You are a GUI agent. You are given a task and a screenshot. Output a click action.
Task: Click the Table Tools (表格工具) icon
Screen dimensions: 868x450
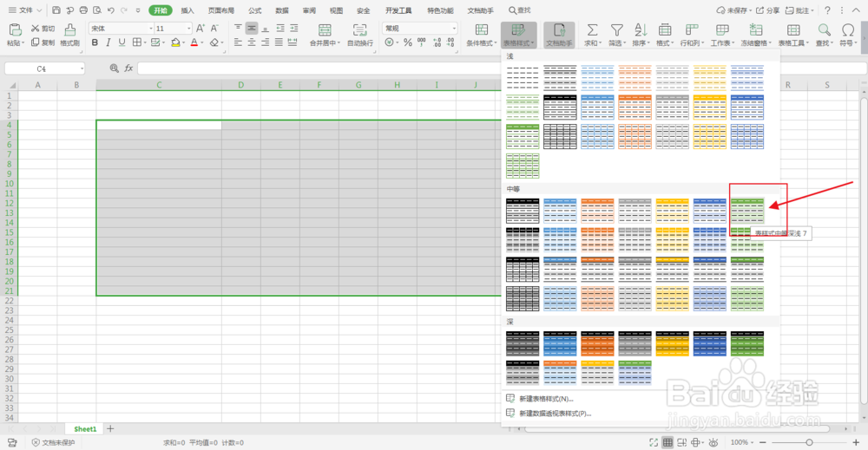click(793, 29)
